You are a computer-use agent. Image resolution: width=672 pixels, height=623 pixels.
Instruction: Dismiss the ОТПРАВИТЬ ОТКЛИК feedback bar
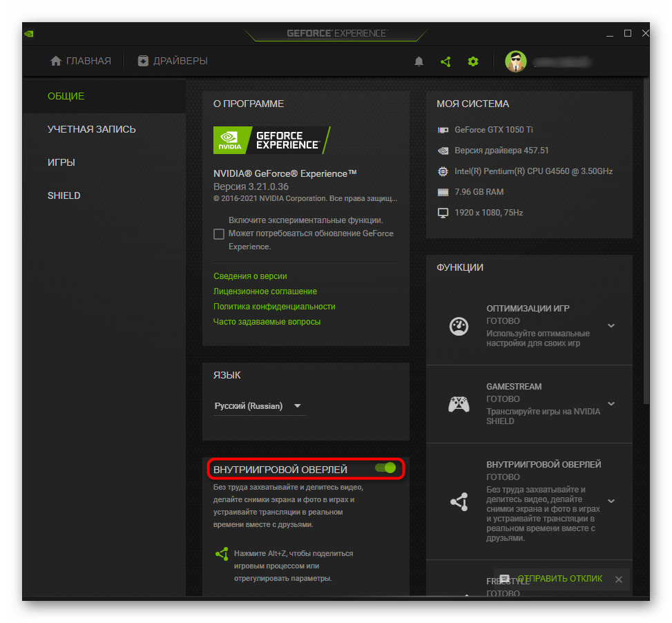(618, 579)
